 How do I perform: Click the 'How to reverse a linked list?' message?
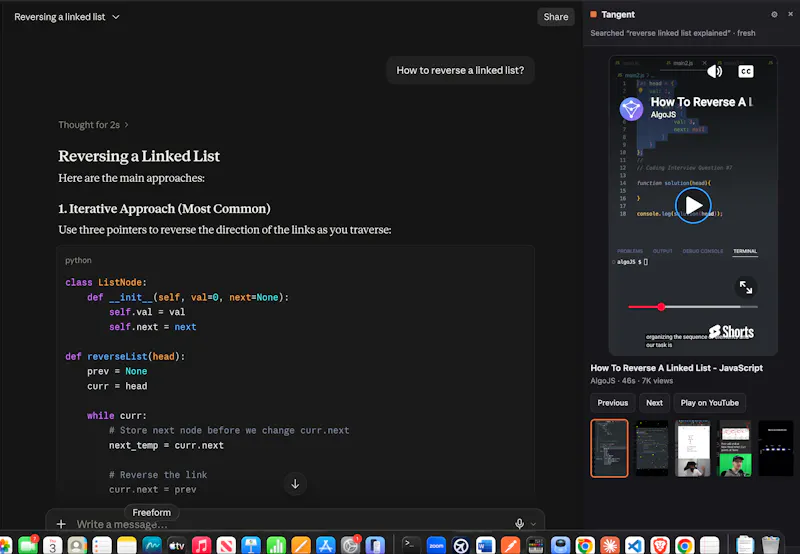460,70
